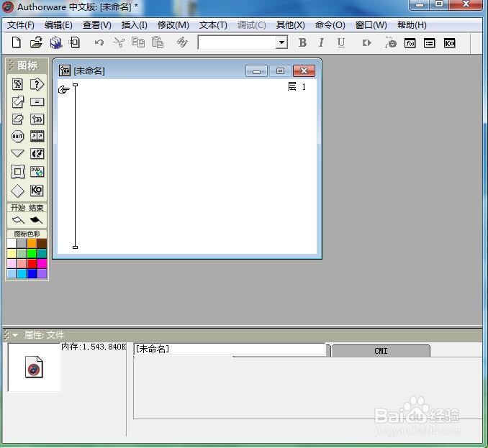Pick the orange icon color swatch
This screenshot has height=448, width=488.
pos(32,244)
